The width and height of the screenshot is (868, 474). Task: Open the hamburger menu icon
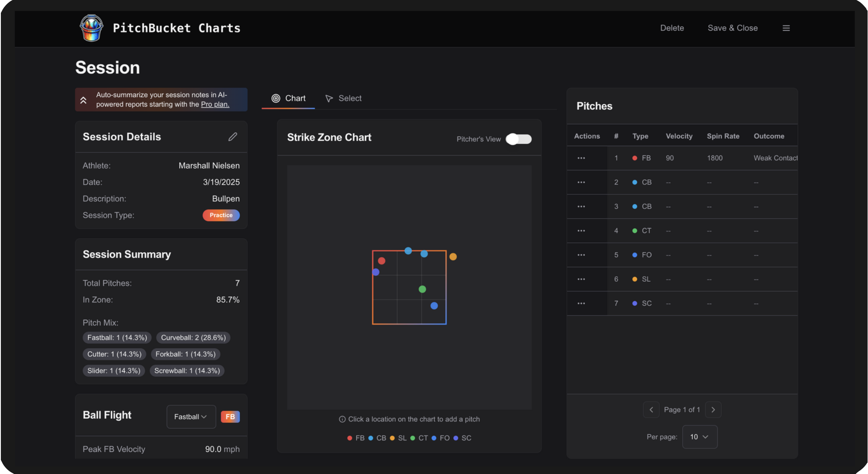(x=786, y=28)
